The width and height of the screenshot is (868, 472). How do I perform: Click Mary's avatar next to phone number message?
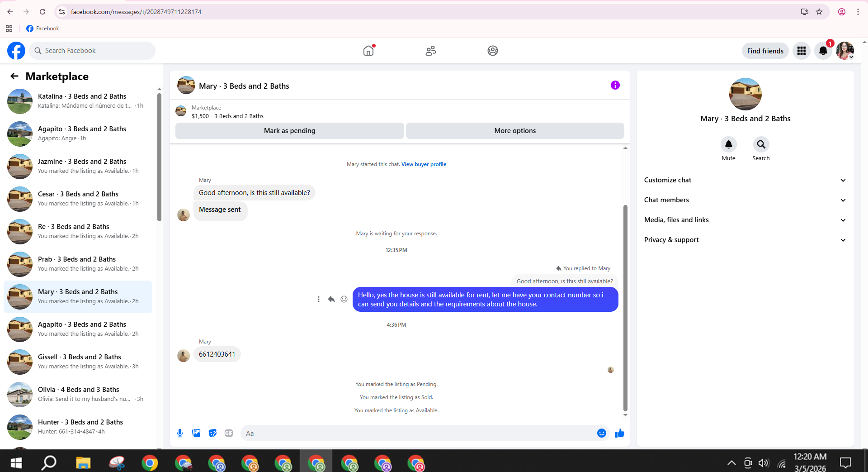pyautogui.click(x=184, y=356)
